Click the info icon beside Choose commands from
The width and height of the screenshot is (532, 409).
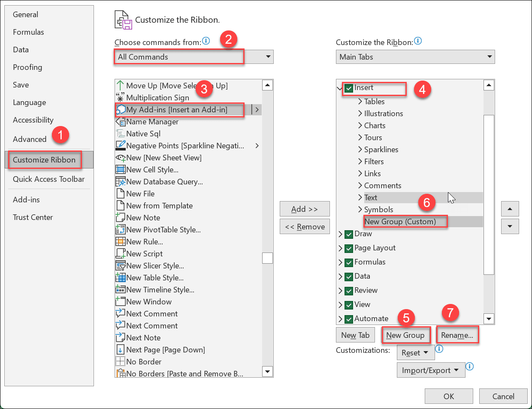coord(206,41)
